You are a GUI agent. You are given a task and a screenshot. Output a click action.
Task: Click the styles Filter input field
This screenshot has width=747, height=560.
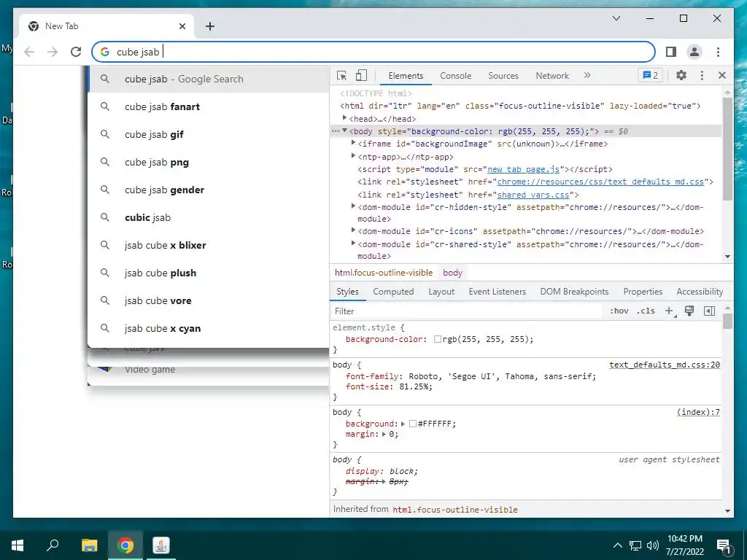(467, 311)
